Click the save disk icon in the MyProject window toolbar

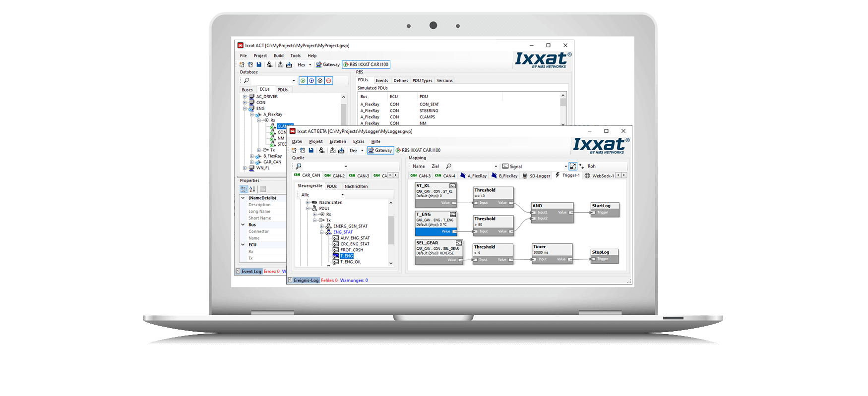259,64
